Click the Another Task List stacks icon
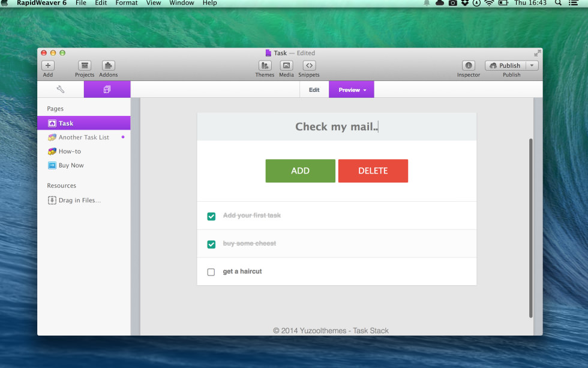The width and height of the screenshot is (588, 368). pyautogui.click(x=52, y=137)
